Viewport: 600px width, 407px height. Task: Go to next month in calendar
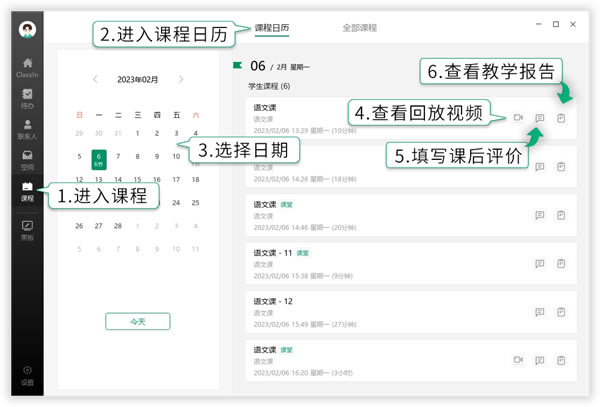pos(181,79)
